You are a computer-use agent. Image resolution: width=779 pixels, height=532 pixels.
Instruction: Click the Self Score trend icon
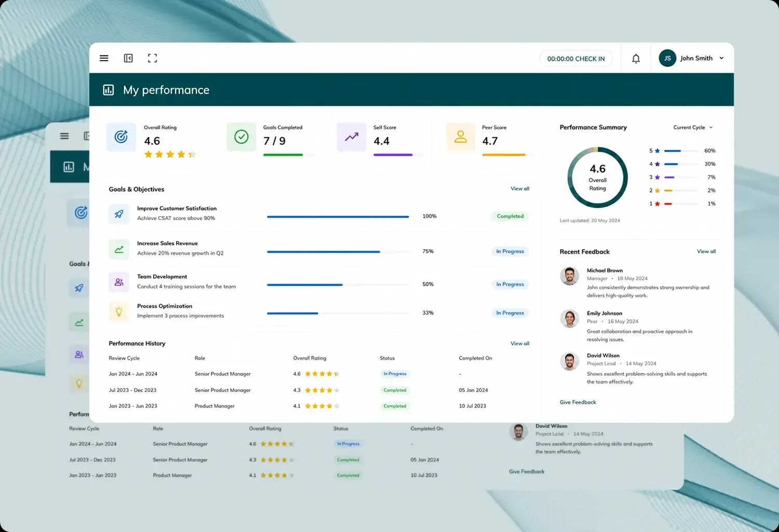(x=352, y=137)
